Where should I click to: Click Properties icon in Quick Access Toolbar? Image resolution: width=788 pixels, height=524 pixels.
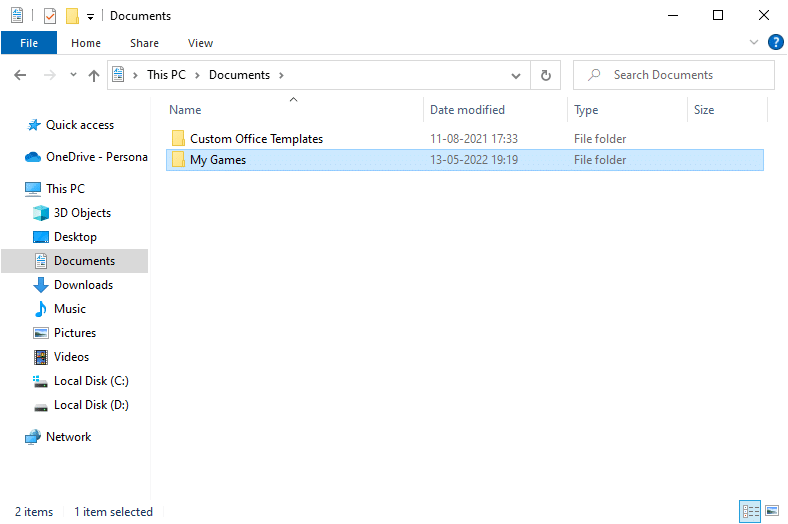point(49,16)
